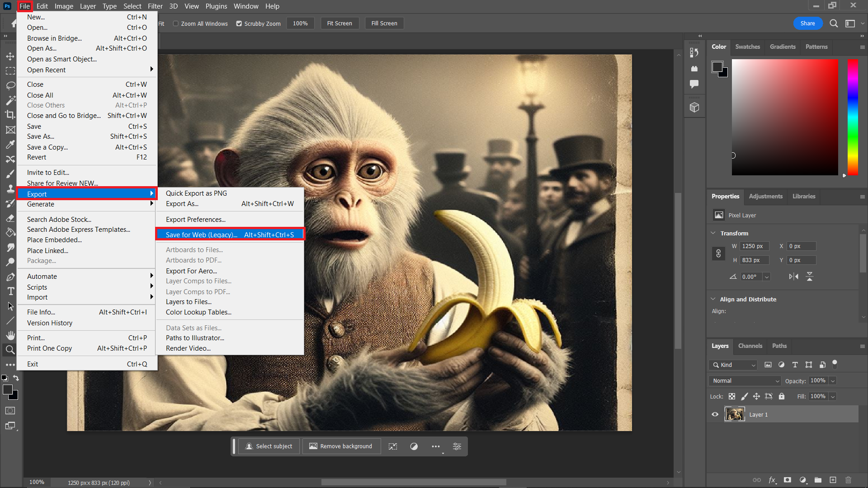Select the Move tool in the toolbar

(x=10, y=56)
